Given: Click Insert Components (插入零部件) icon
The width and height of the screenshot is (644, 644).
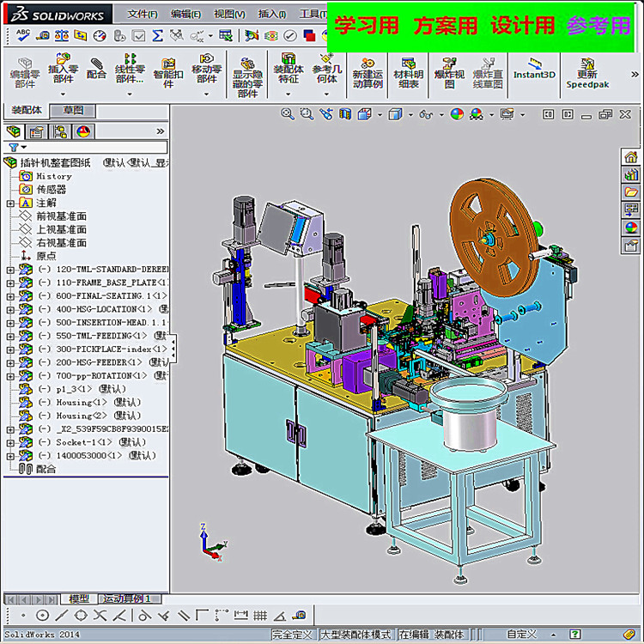Looking at the screenshot, I should pyautogui.click(x=63, y=68).
